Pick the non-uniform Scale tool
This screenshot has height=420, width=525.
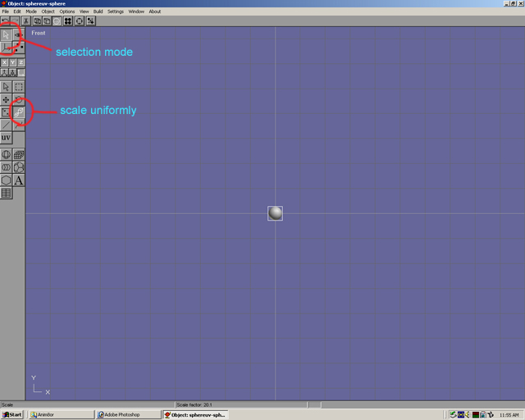click(6, 112)
